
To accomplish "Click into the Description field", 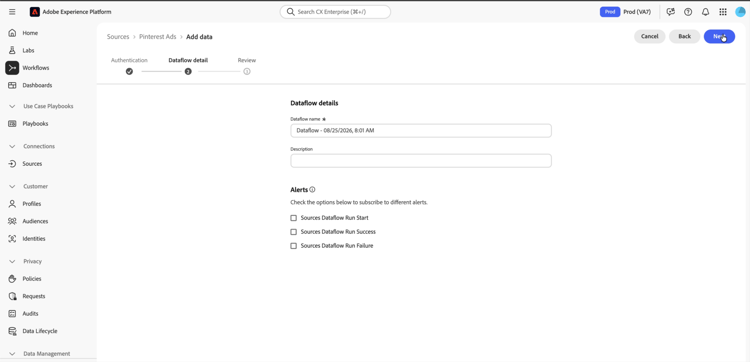I will (421, 161).
